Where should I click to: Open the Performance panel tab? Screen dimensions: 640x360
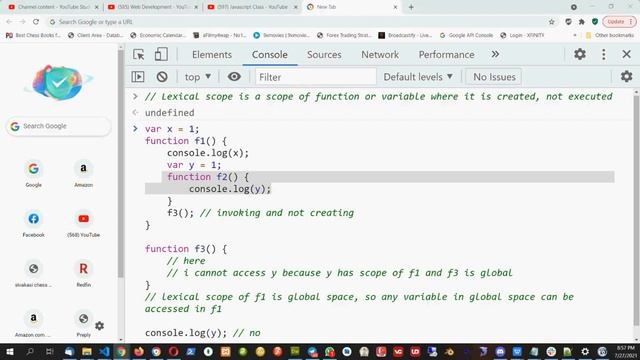[x=446, y=55]
